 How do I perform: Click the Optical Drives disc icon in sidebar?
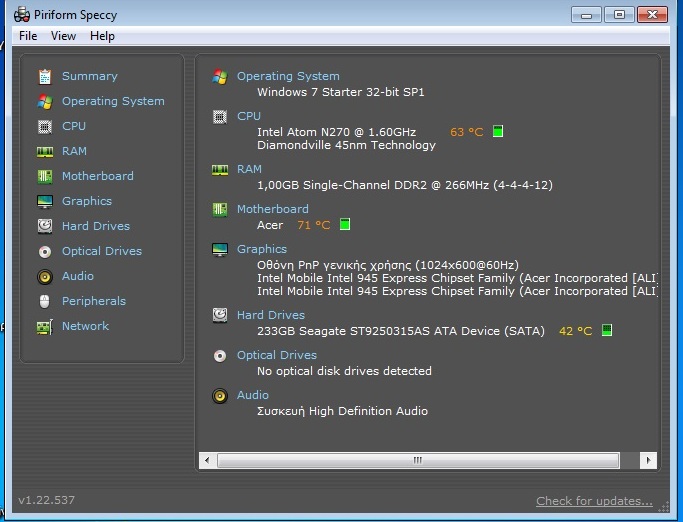tap(45, 251)
